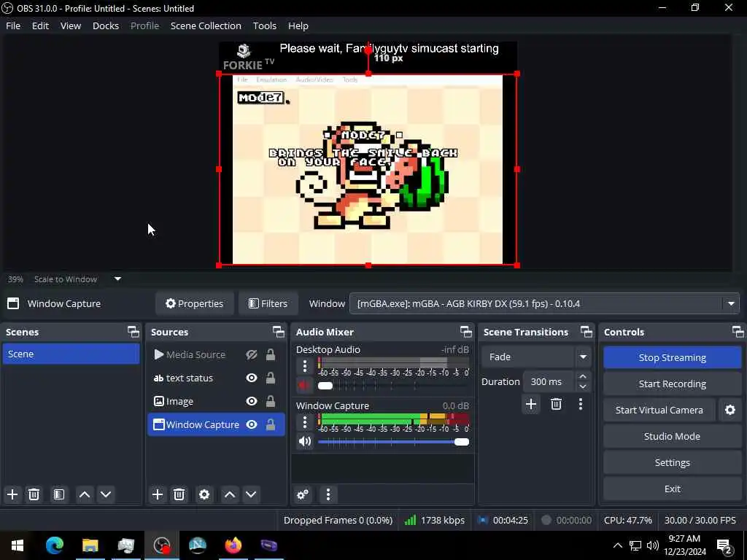Hide the Window Capture source
The image size is (747, 560).
pyautogui.click(x=252, y=425)
